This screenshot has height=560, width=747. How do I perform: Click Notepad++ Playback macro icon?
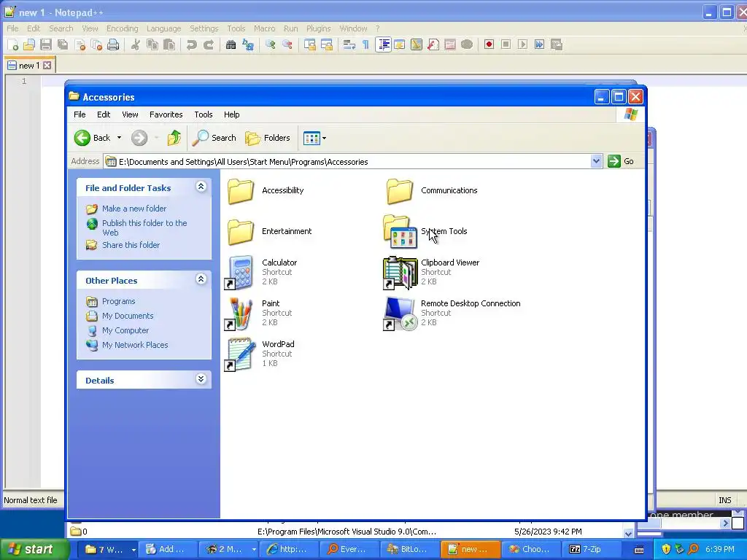pyautogui.click(x=522, y=44)
